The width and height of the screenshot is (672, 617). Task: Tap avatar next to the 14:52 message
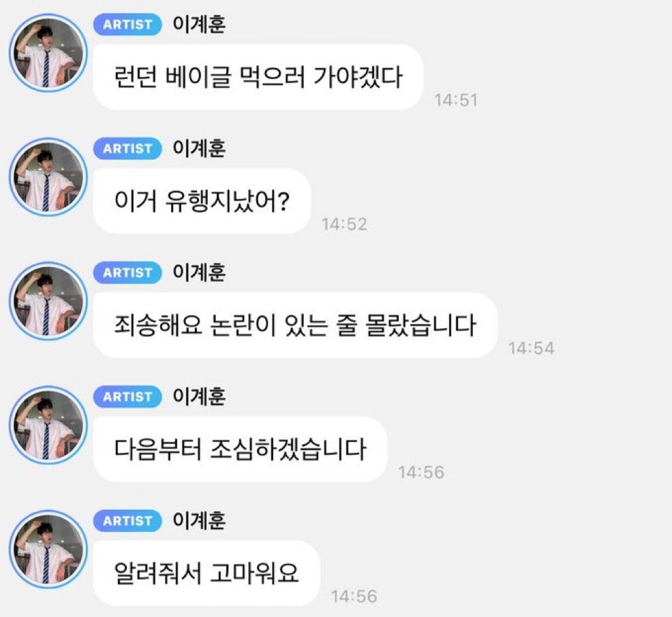click(x=48, y=177)
